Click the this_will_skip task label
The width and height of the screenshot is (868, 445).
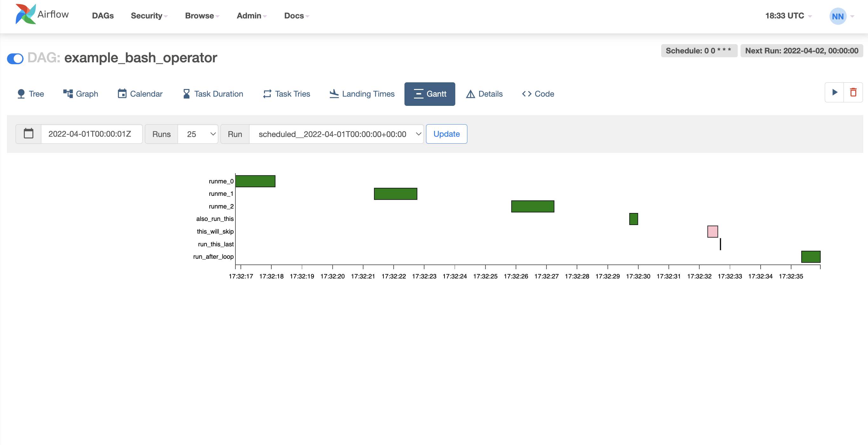(215, 231)
